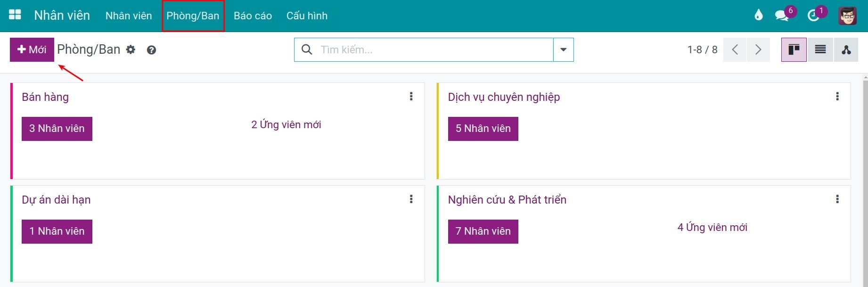Open the Phòng/Ban menu

pyautogui.click(x=193, y=16)
